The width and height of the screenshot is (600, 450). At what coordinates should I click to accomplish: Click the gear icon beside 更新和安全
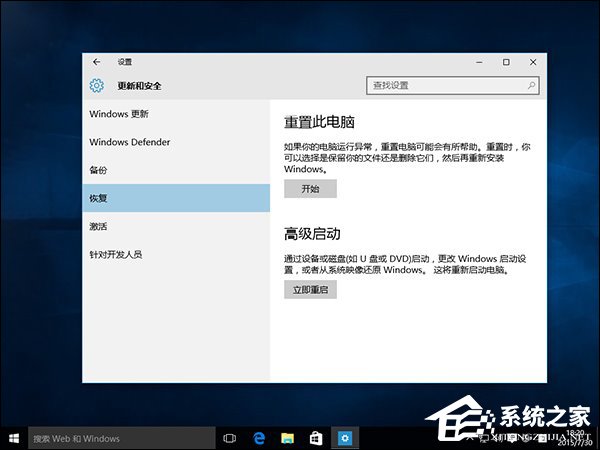pyautogui.click(x=97, y=86)
